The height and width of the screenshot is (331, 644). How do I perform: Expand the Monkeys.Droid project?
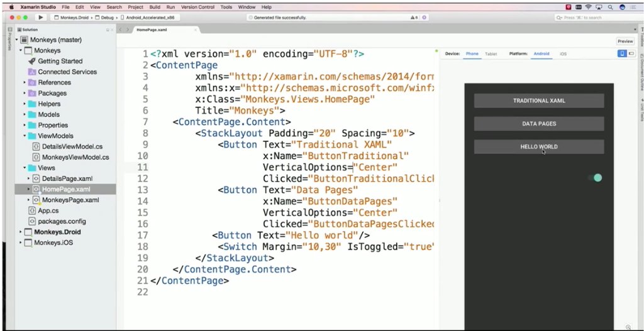(21, 232)
